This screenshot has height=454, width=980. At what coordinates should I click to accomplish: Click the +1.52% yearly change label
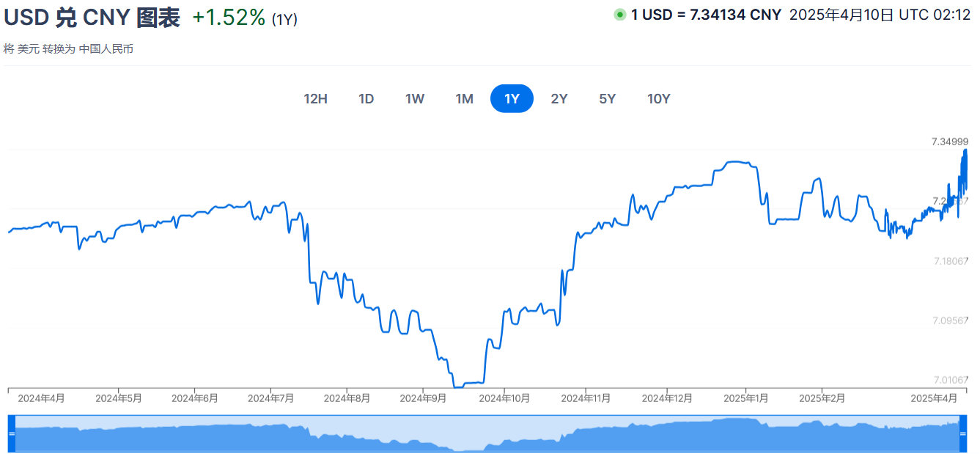pos(229,18)
